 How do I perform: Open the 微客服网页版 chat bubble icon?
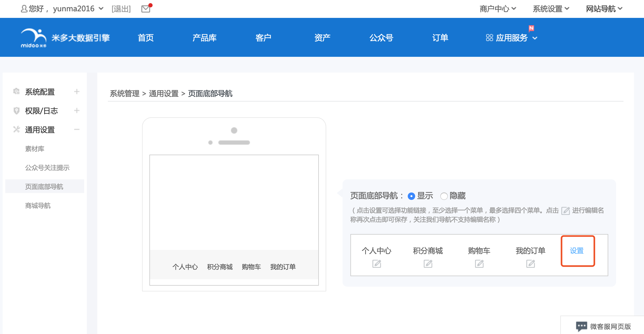click(581, 326)
